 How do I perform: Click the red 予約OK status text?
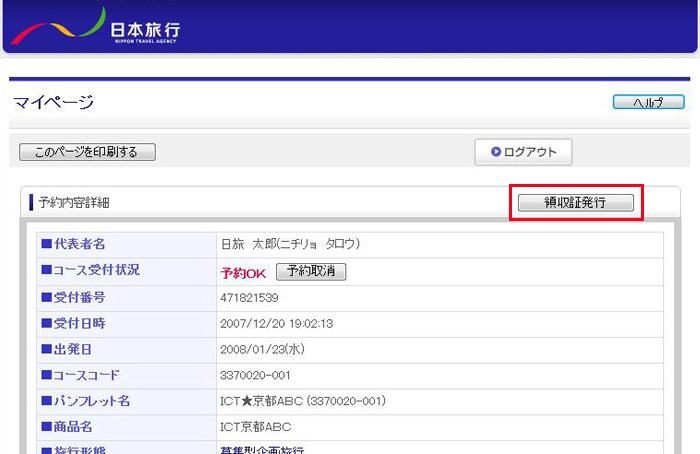pyautogui.click(x=243, y=272)
